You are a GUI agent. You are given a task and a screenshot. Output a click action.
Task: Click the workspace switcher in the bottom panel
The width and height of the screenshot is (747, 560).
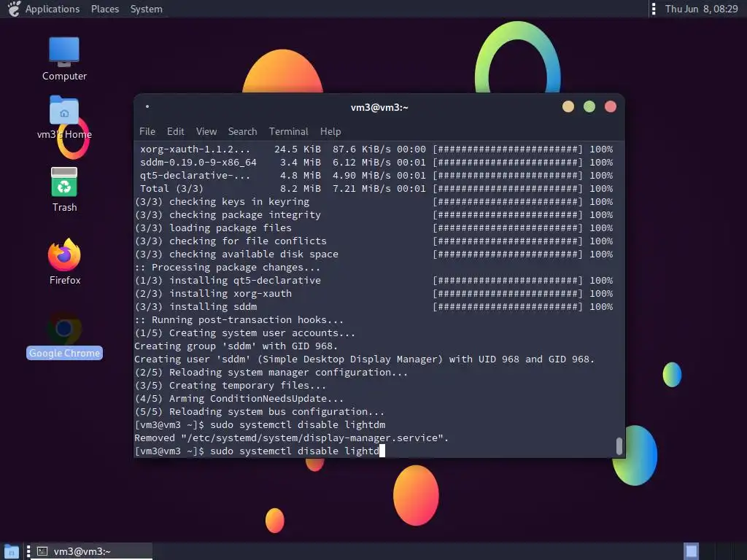click(x=692, y=551)
